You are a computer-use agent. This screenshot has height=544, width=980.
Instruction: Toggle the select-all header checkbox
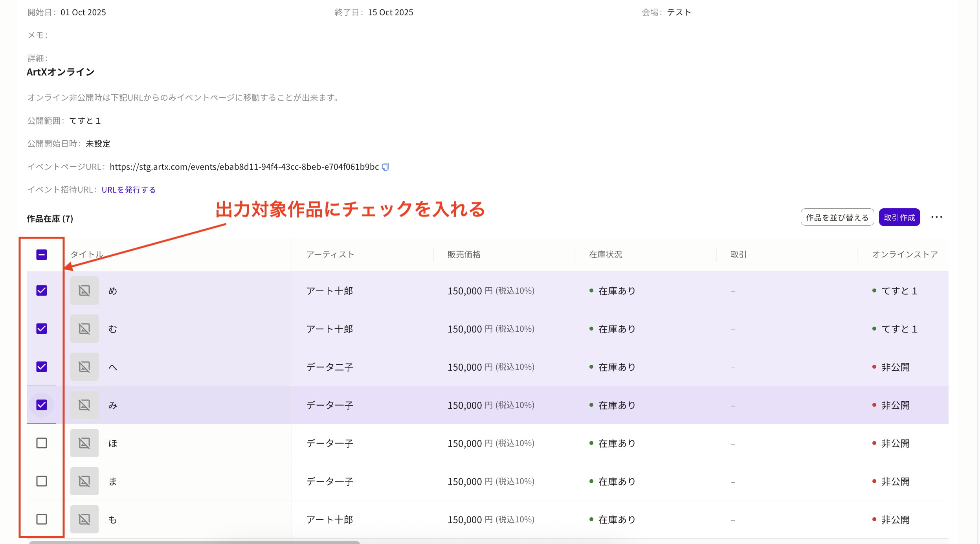[x=42, y=255]
